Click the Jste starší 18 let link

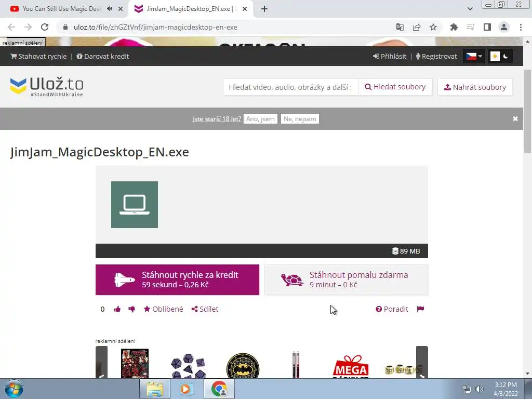pos(217,119)
